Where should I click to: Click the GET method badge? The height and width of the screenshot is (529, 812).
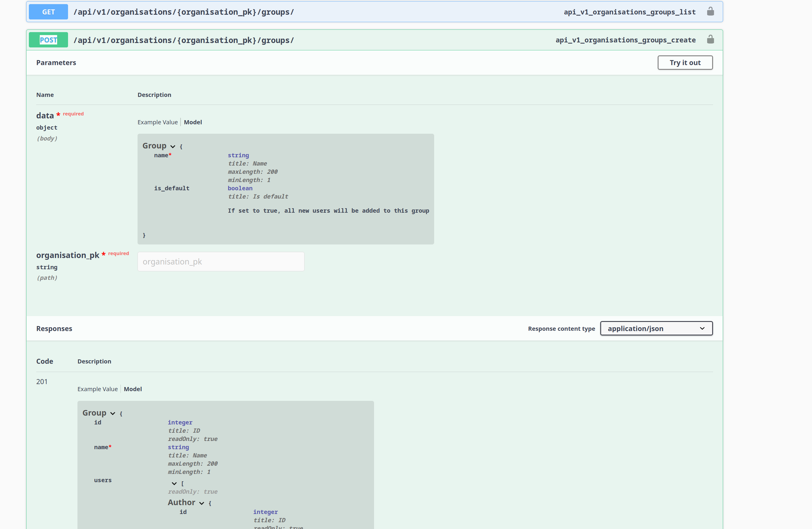click(x=48, y=11)
